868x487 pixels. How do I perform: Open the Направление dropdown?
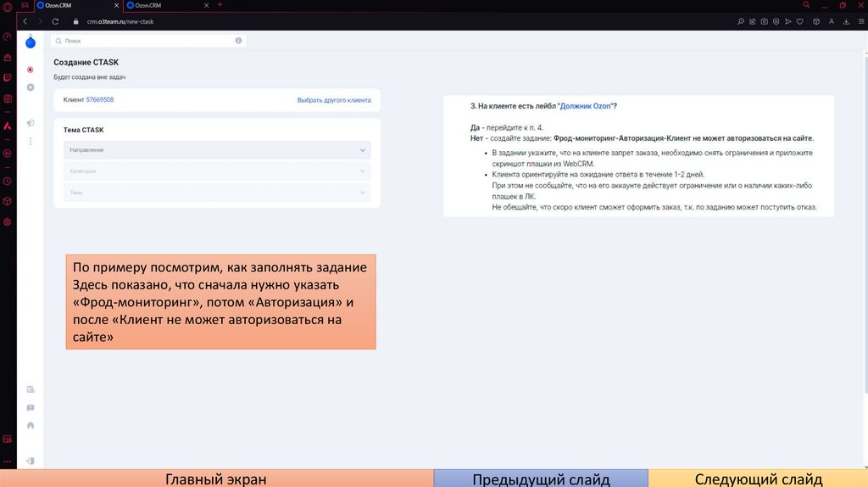click(217, 150)
